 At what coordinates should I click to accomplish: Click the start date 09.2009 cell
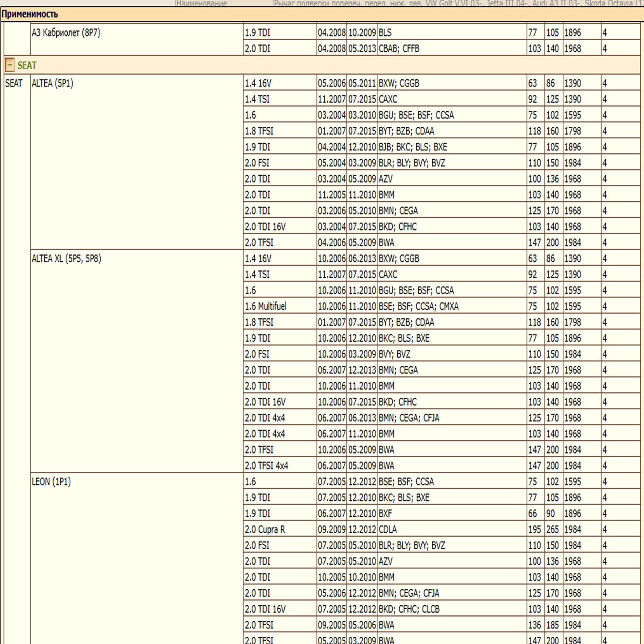click(x=332, y=529)
